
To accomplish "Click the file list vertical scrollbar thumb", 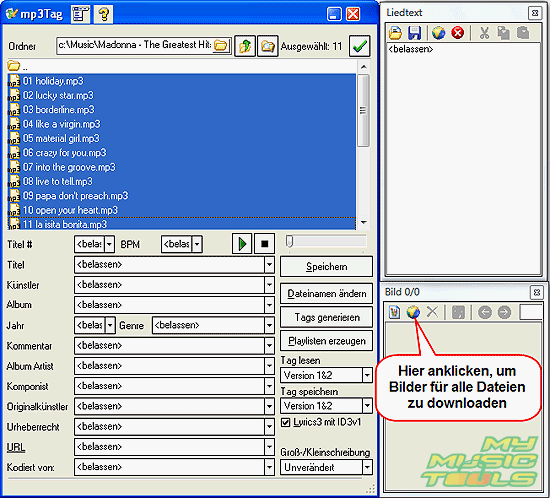I will coord(363,110).
